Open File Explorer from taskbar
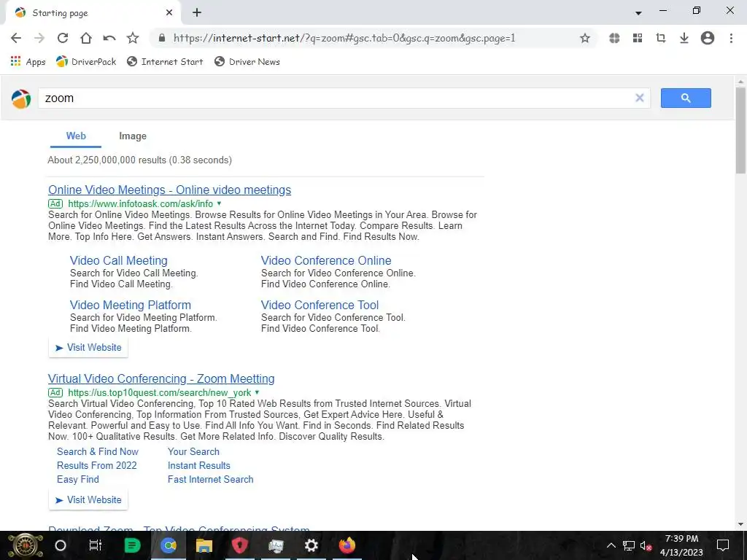 tap(204, 545)
